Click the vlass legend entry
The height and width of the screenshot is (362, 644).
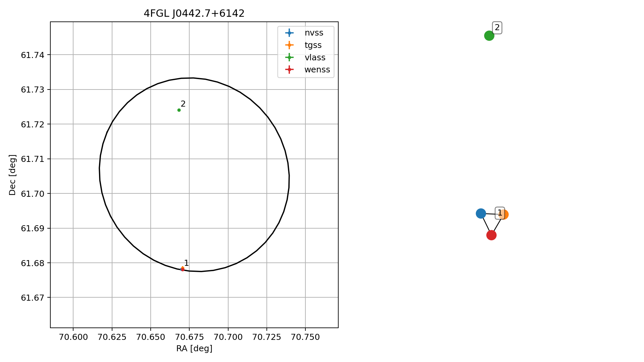click(x=305, y=58)
